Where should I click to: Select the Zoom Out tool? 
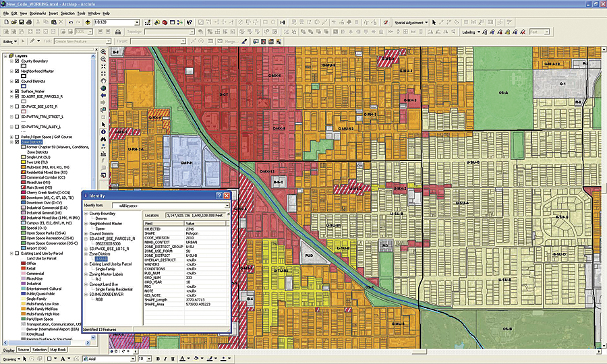103,59
